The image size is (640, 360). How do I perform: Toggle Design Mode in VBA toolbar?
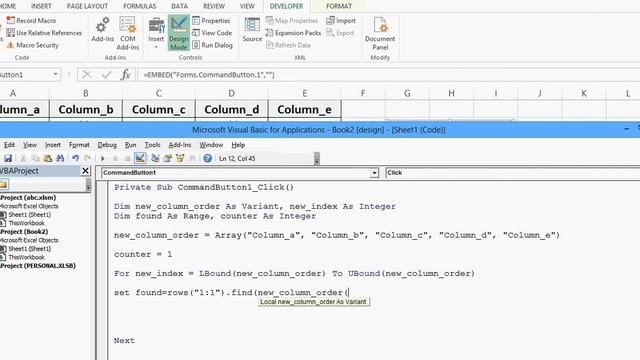(x=140, y=158)
